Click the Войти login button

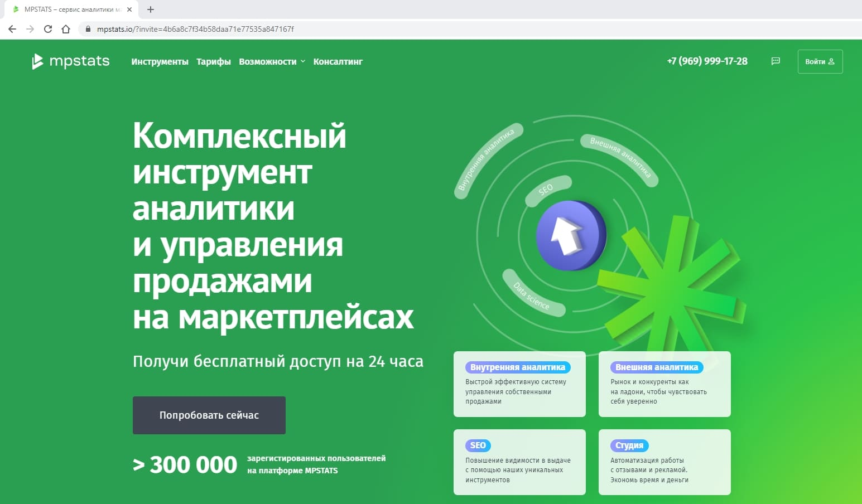click(x=820, y=62)
